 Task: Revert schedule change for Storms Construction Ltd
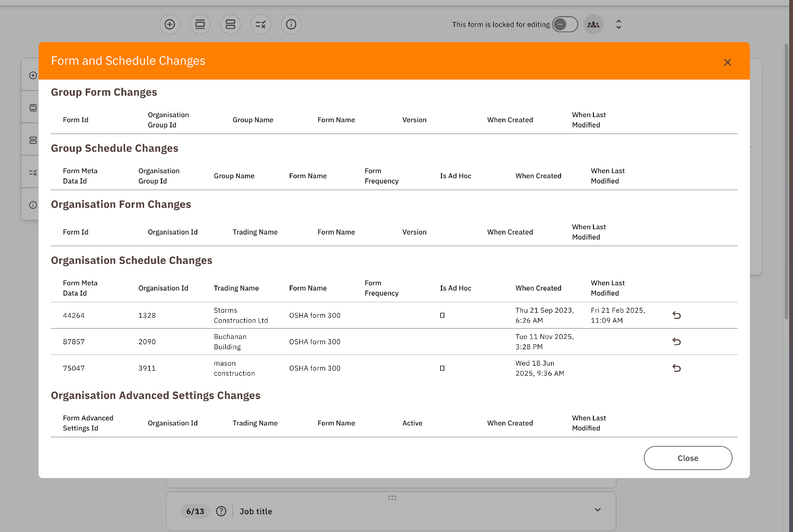(x=676, y=315)
